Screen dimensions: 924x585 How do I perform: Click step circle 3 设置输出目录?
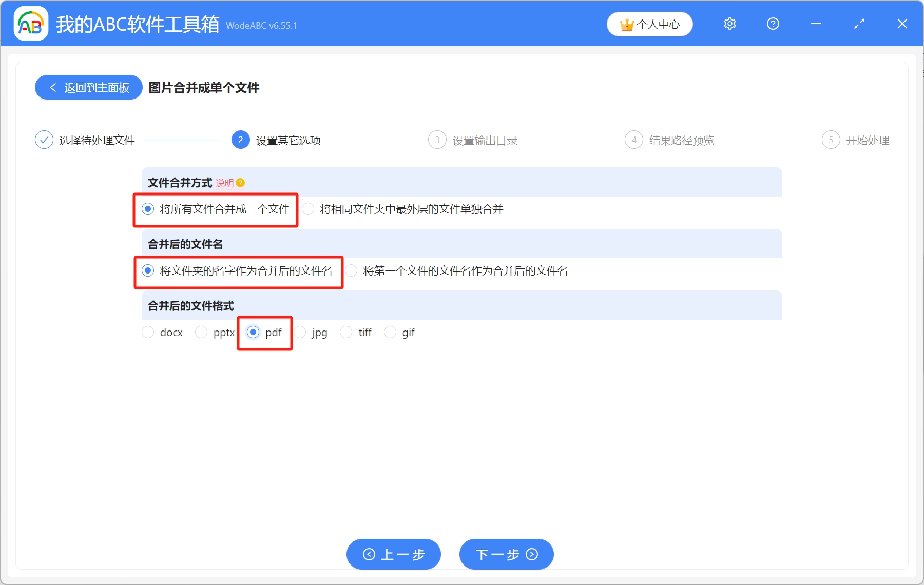(437, 140)
